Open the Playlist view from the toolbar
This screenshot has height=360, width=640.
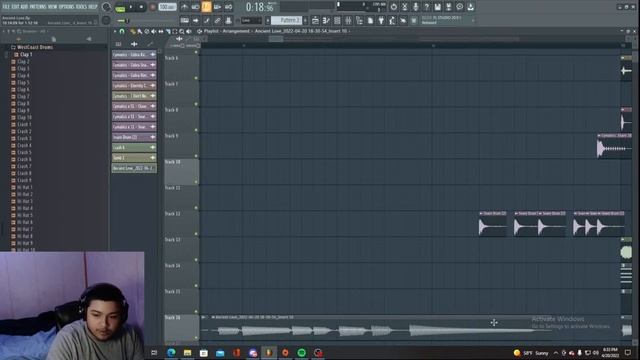[315, 20]
